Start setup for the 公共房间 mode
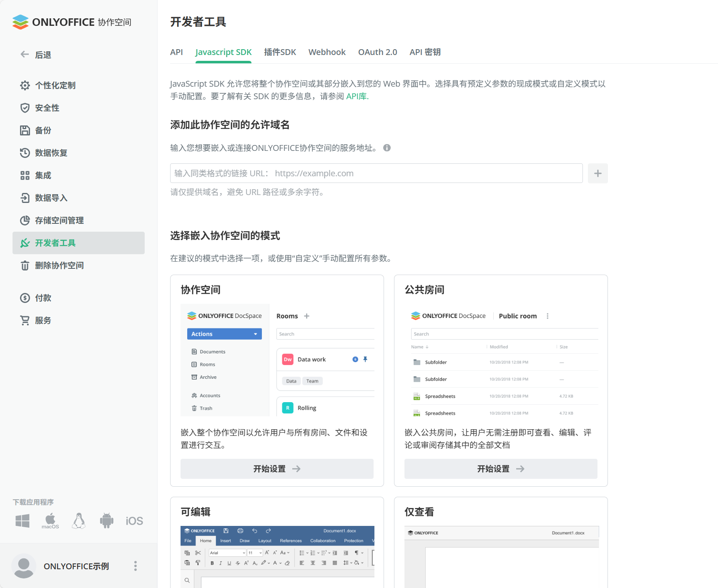The height and width of the screenshot is (588, 718). pyautogui.click(x=501, y=469)
